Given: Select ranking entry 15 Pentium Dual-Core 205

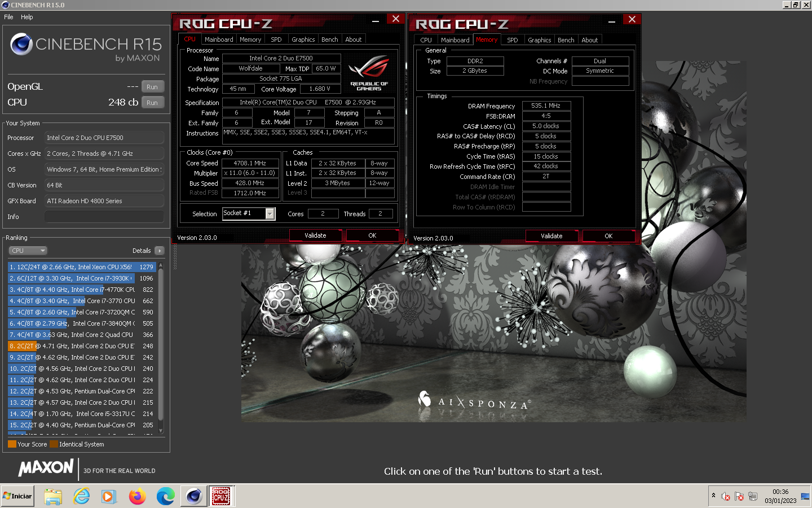Looking at the screenshot, I should point(82,425).
